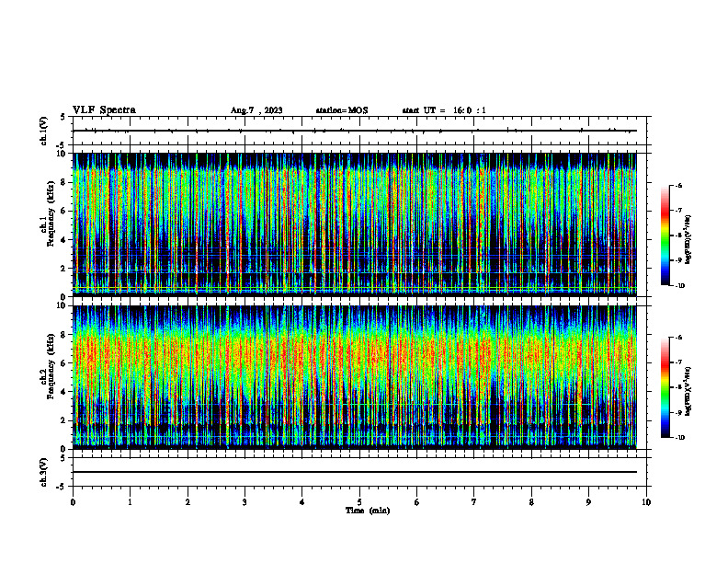Click the 4 kHz tick on ch.1 axis
Viewport: 728px width, 563px height.
(64, 240)
